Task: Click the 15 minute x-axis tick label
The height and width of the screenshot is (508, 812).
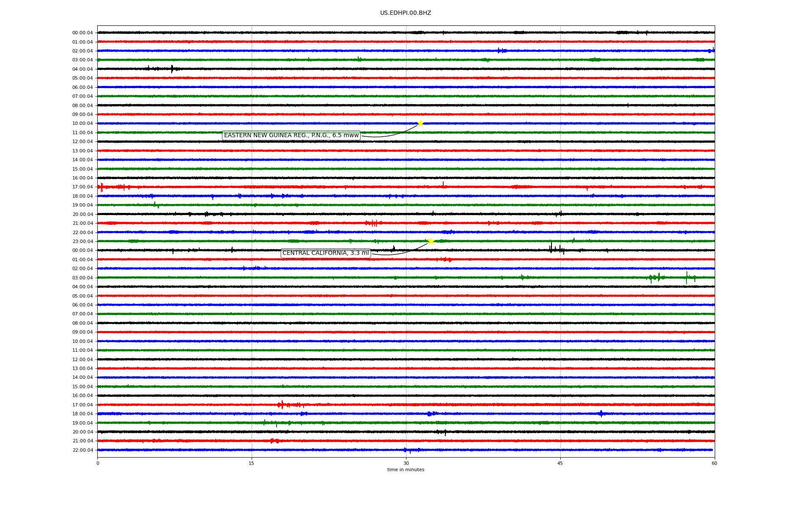Action: (x=252, y=463)
